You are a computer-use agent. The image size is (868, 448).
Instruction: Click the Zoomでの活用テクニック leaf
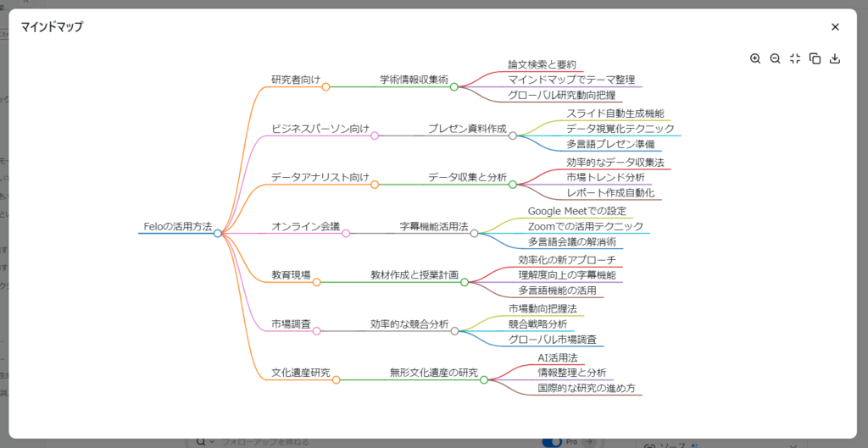click(586, 226)
